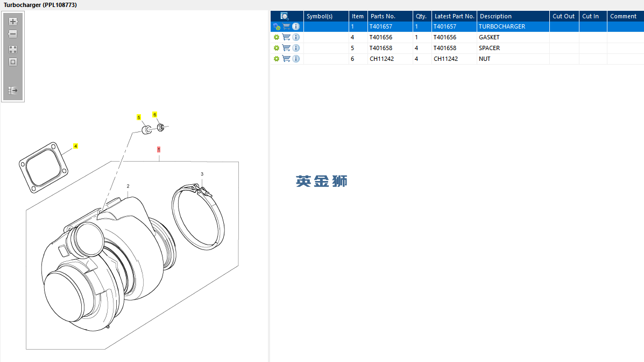Click the green gear icon on NUT row
The height and width of the screenshot is (362, 644).
pyautogui.click(x=277, y=59)
